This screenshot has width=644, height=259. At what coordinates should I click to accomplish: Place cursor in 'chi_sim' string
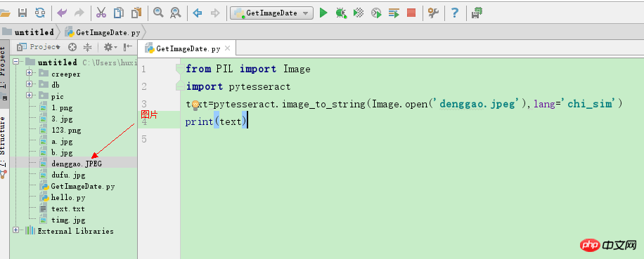(x=589, y=104)
